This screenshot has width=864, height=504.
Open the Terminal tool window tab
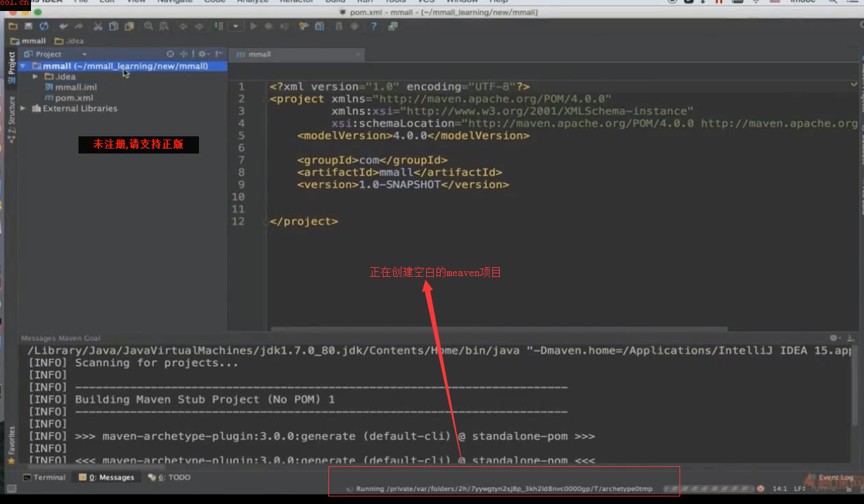coord(44,477)
